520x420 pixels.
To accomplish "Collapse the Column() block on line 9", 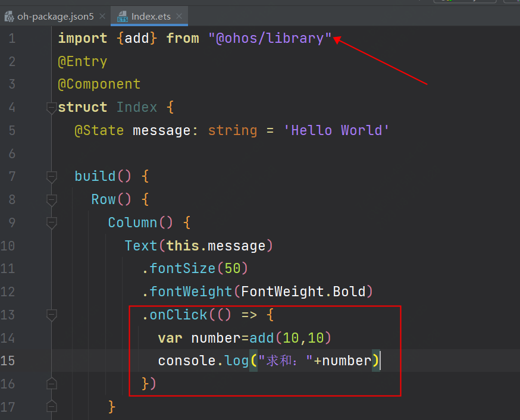I will (51, 222).
